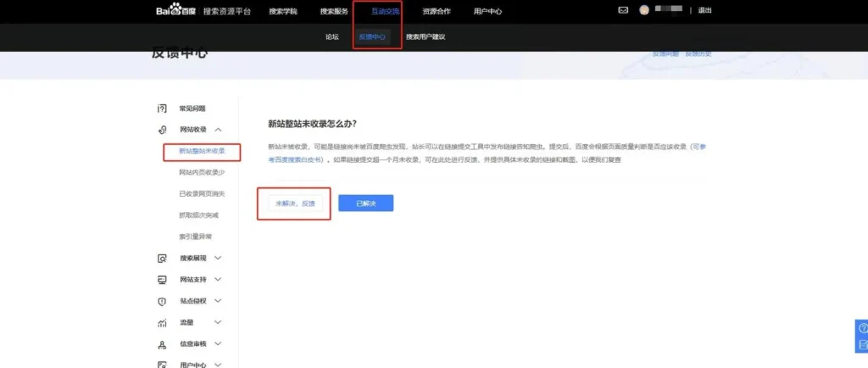Expand the 信息审核 section chevron
This screenshot has width=868, height=368.
[x=219, y=344]
